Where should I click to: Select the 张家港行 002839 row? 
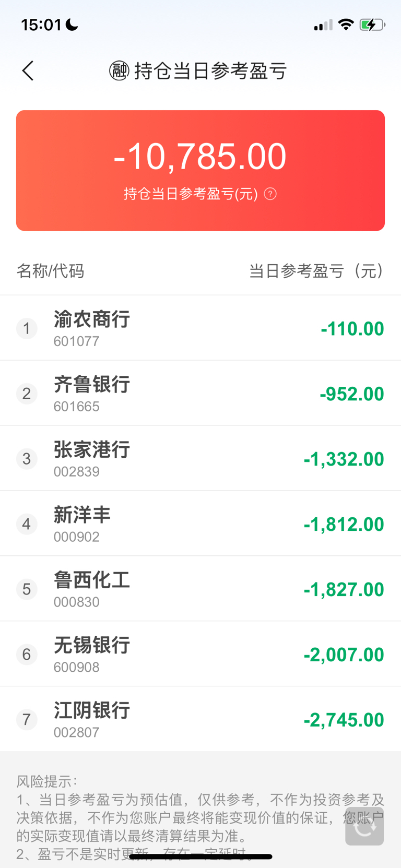coord(200,458)
